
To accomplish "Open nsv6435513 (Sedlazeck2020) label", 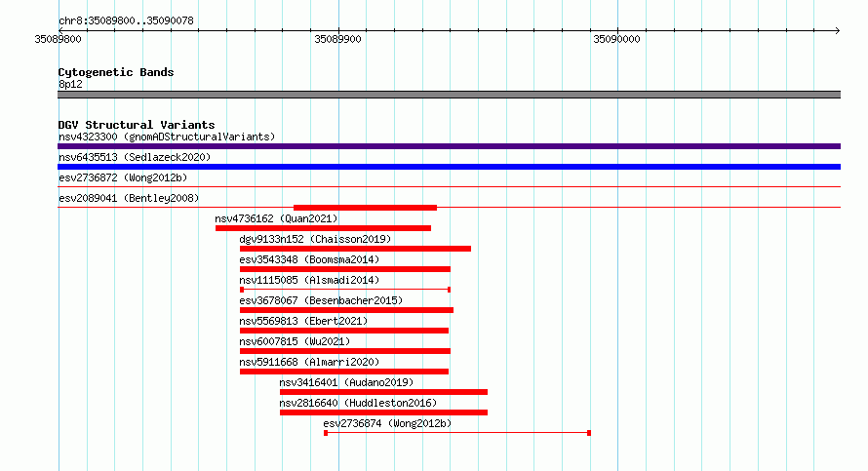I will pos(135,157).
